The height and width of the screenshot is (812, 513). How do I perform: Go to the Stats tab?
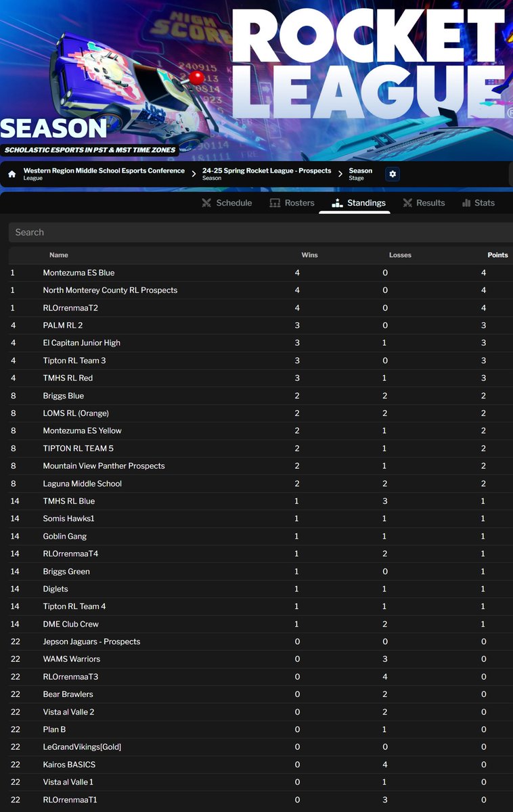click(478, 203)
